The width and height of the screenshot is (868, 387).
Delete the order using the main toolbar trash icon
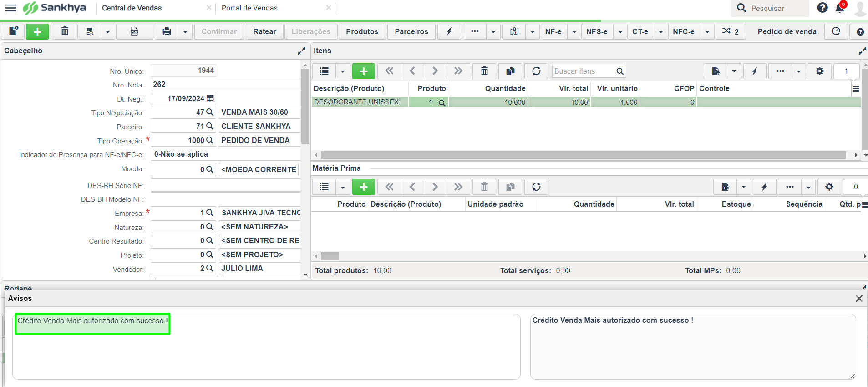(x=65, y=31)
